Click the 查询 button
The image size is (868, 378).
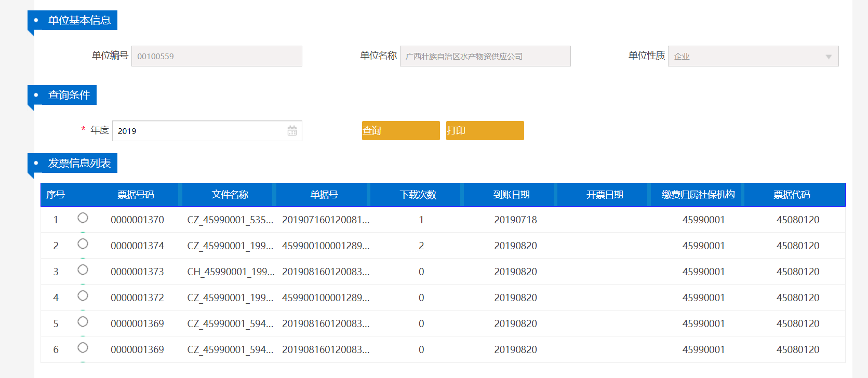click(x=400, y=130)
